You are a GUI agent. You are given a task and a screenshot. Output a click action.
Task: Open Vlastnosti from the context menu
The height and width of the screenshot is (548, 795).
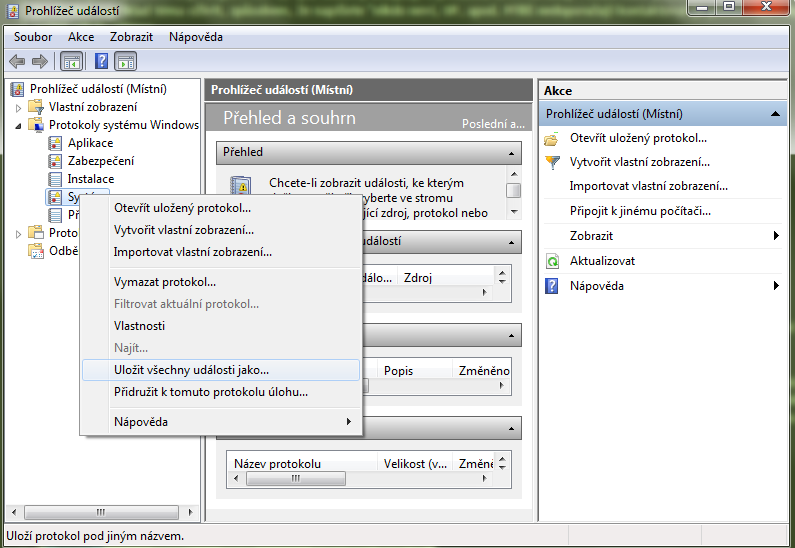tap(139, 326)
